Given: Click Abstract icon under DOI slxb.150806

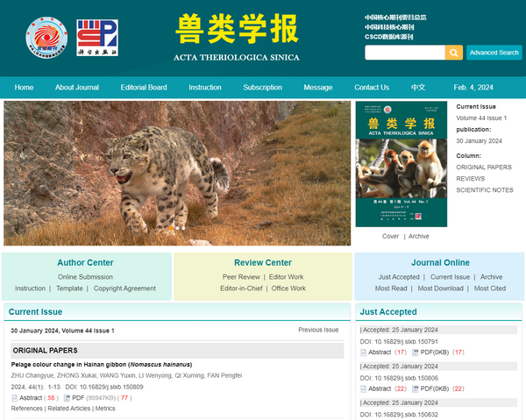Looking at the screenshot, I should (364, 388).
